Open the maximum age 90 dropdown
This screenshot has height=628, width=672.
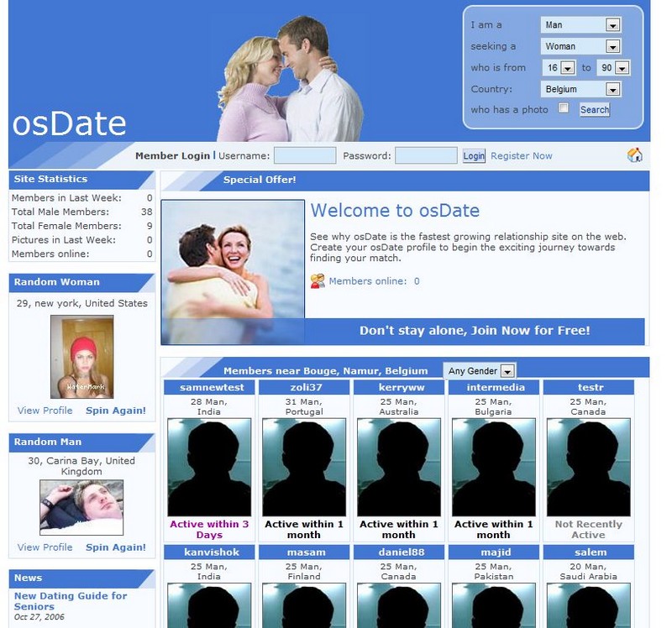(613, 68)
